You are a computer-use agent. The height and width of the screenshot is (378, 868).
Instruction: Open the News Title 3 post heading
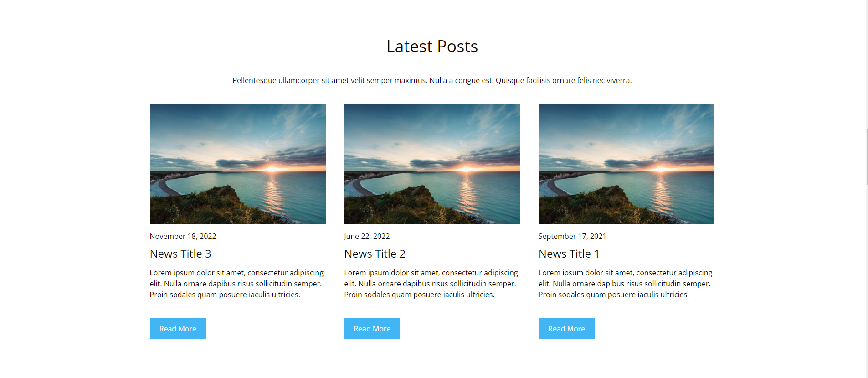coord(180,254)
